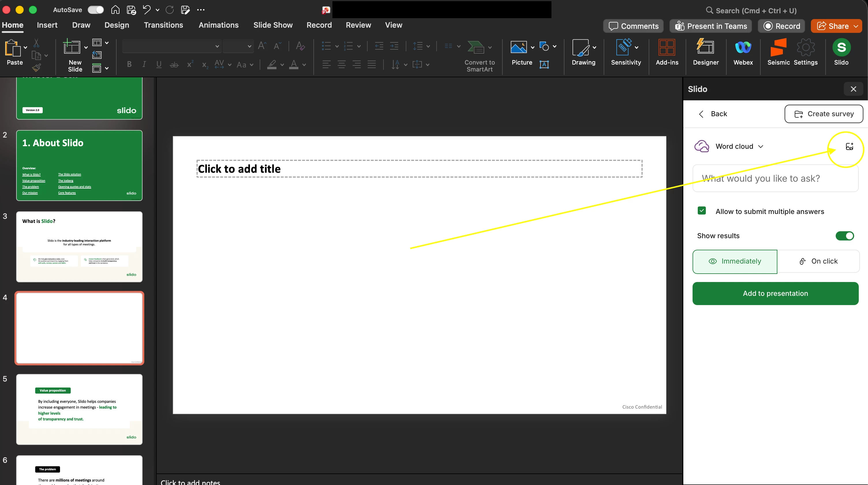This screenshot has height=485, width=868.
Task: Click the Format Painter brush icon
Action: point(36,68)
